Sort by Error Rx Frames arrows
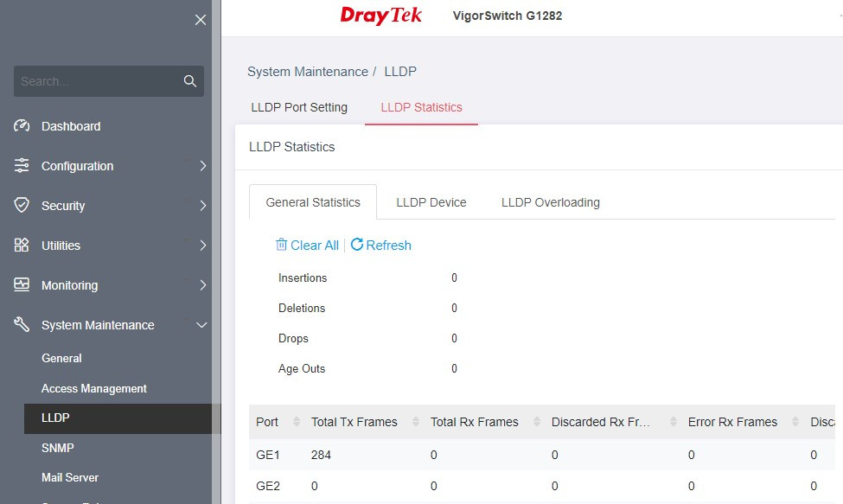 click(795, 422)
